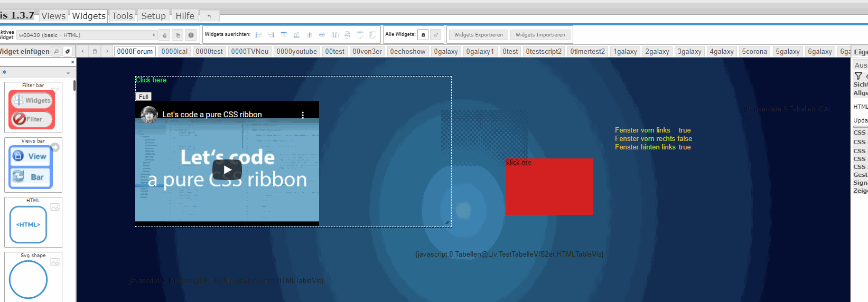
Task: Switch to the 0galaxy1 view tab
Action: tap(480, 51)
